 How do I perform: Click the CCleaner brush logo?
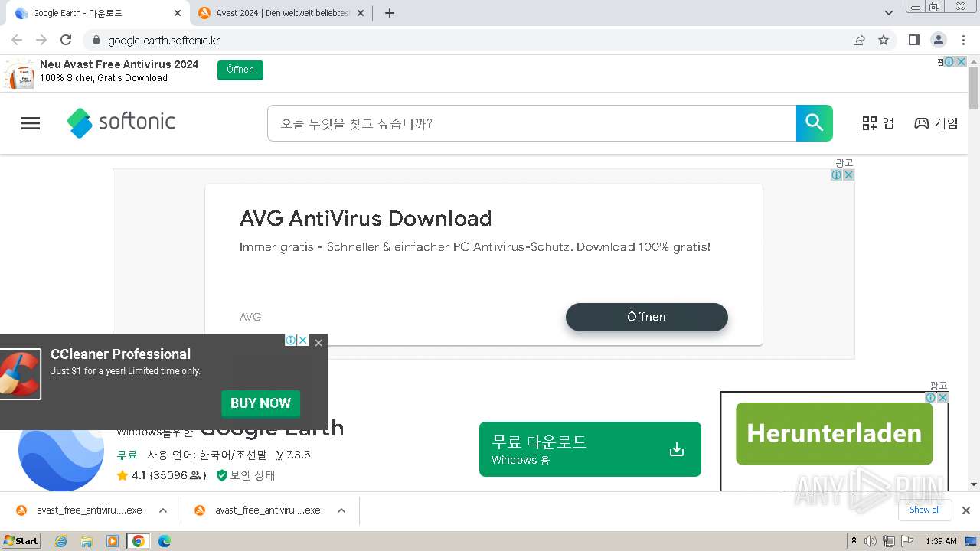19,374
